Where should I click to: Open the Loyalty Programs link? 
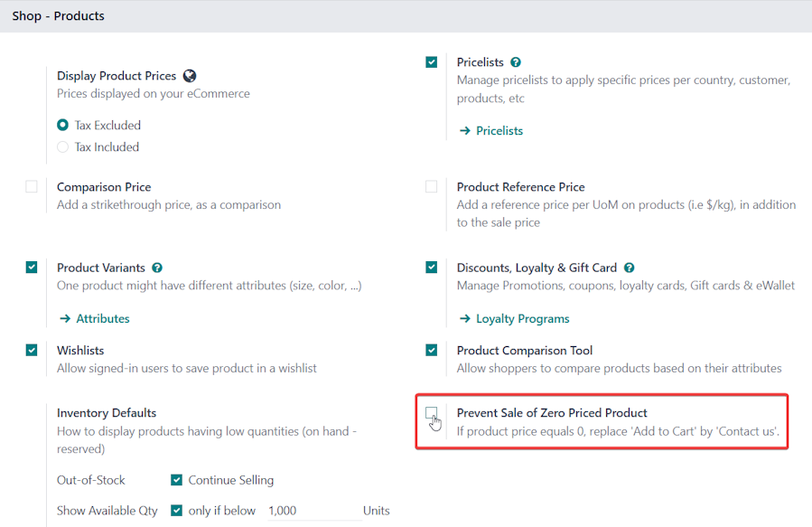tap(523, 319)
